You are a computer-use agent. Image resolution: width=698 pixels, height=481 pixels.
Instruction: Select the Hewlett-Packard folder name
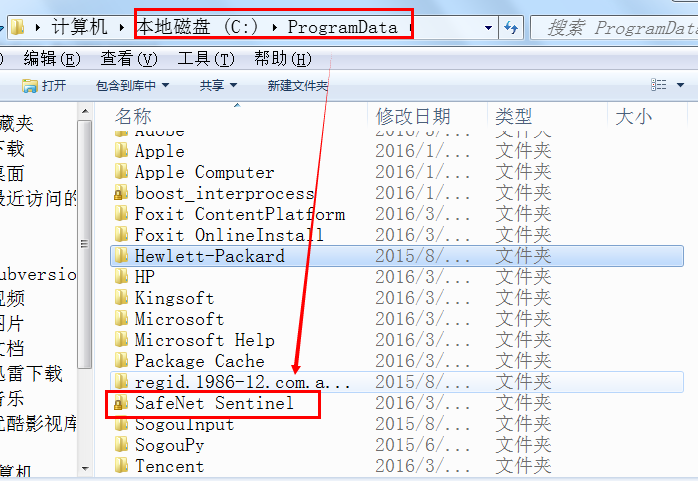(210, 256)
